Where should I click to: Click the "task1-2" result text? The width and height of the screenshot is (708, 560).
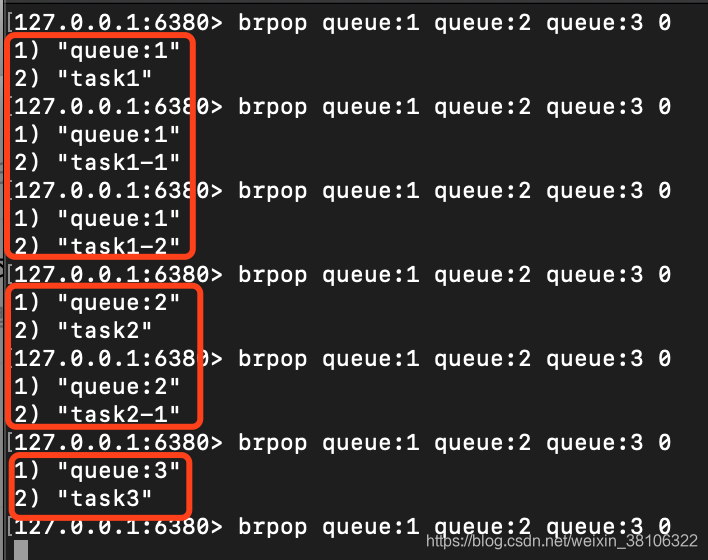tap(119, 247)
